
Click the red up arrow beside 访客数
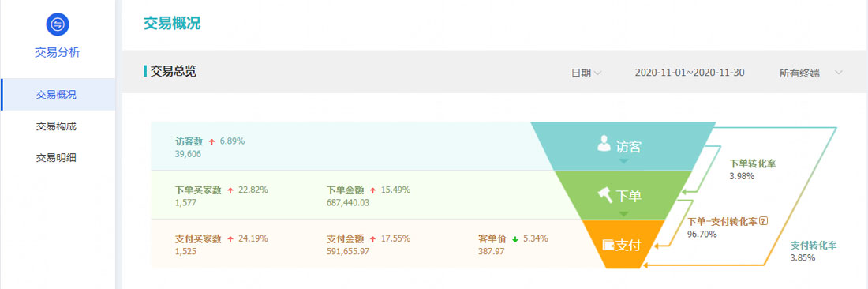tap(211, 141)
